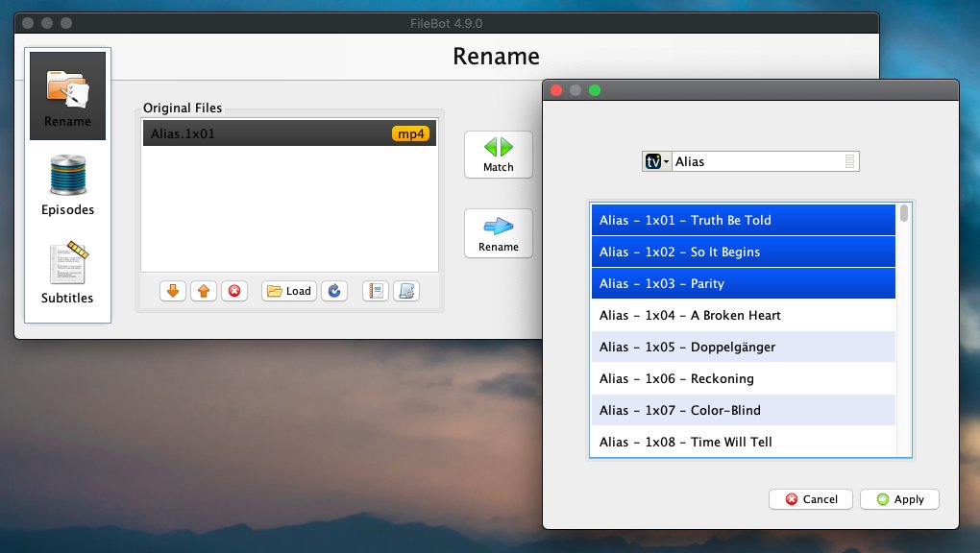
Task: Click the list handle icon in search field
Action: [849, 161]
